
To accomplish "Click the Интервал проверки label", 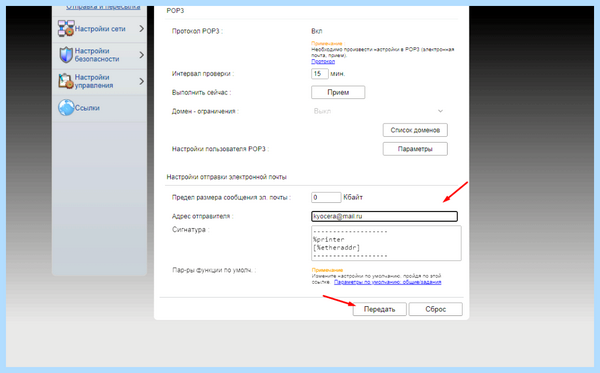I will (x=203, y=73).
